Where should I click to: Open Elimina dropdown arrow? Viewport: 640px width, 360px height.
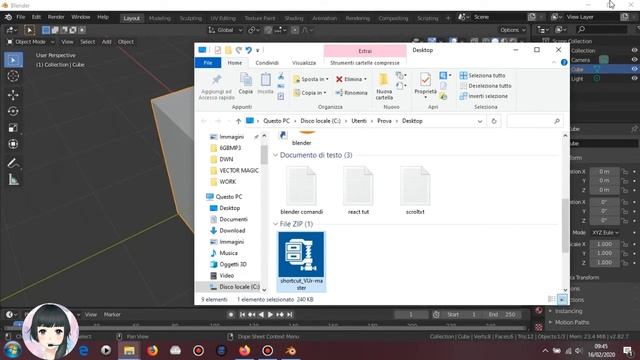(365, 79)
